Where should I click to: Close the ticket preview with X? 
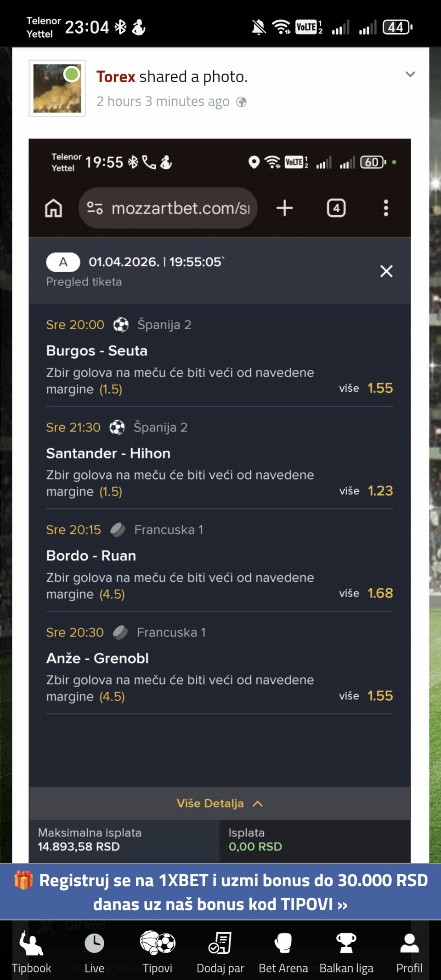tap(386, 271)
